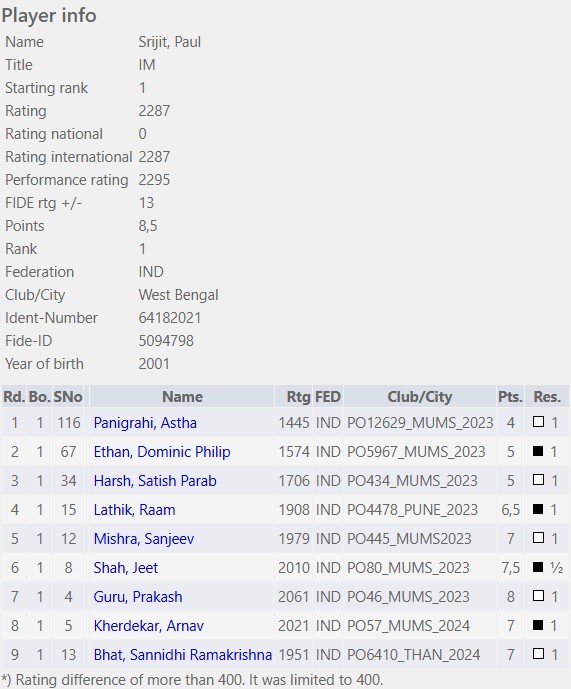
Task: Click black piece icon in round 8
Action: point(538,625)
